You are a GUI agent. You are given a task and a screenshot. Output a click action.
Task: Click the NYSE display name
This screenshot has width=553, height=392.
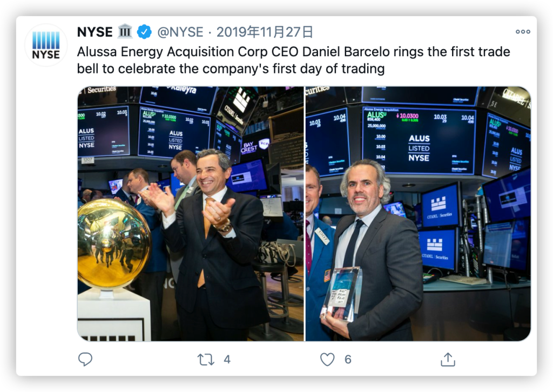coord(95,32)
